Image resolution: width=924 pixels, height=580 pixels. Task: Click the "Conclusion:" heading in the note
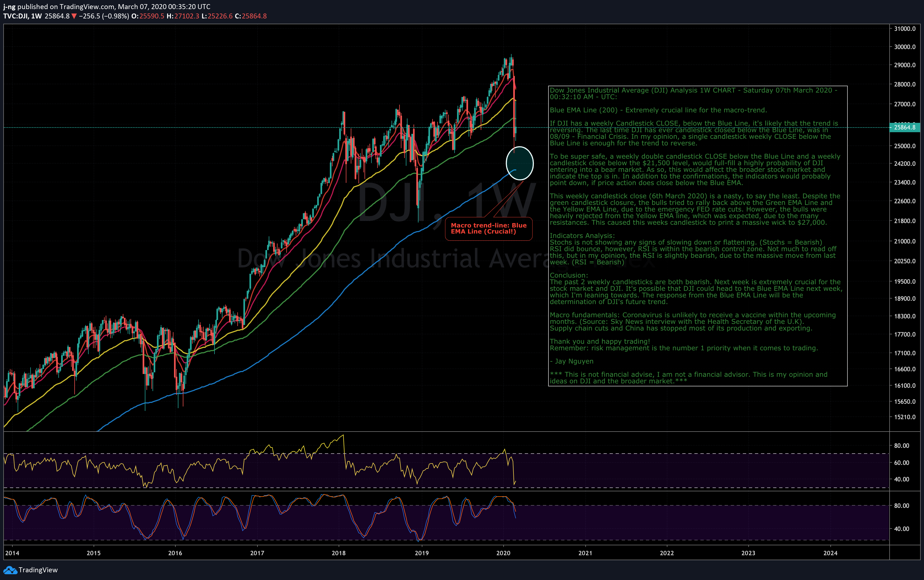click(569, 275)
